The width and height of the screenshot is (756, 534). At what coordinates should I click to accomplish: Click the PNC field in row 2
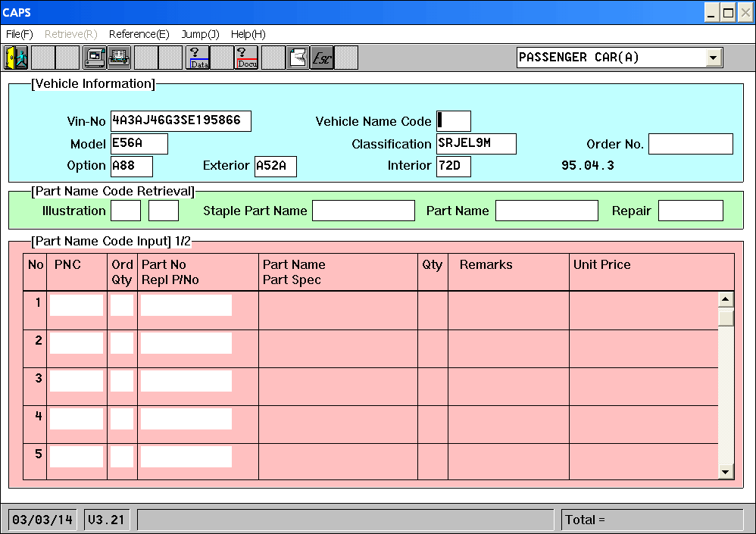coord(77,343)
